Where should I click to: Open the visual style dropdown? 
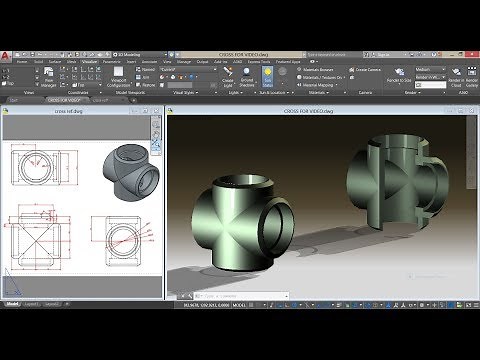pyautogui.click(x=189, y=69)
